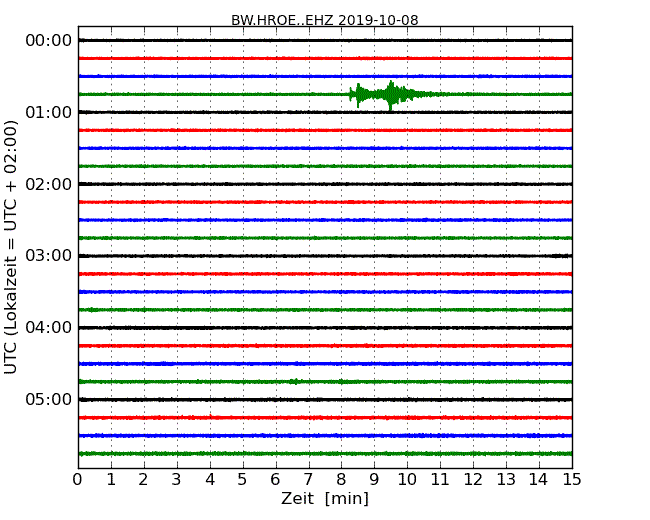Select the 02:00 time label

point(49,184)
